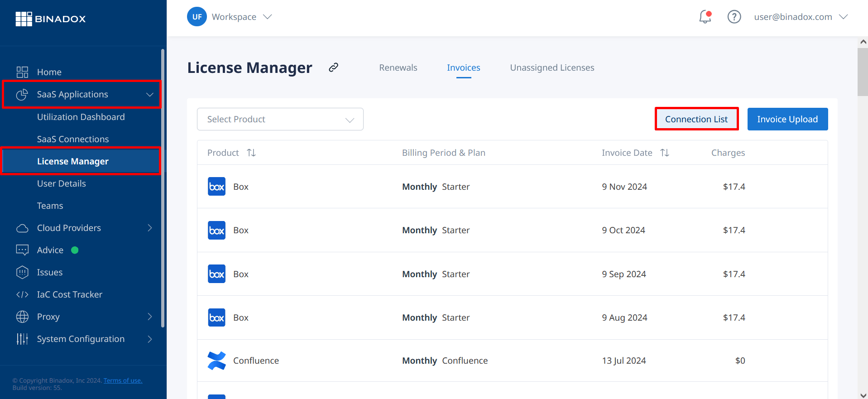868x399 pixels.
Task: Go to Utilization Dashboard
Action: click(x=81, y=117)
